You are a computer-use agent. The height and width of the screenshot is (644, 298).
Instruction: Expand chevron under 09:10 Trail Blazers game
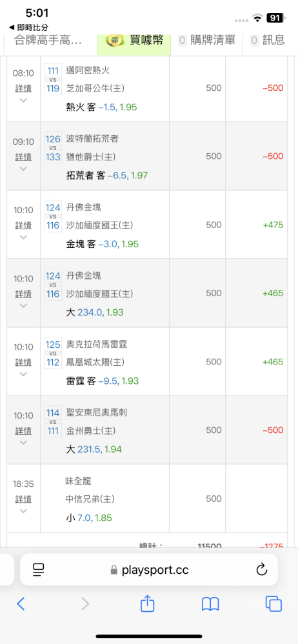click(x=23, y=169)
